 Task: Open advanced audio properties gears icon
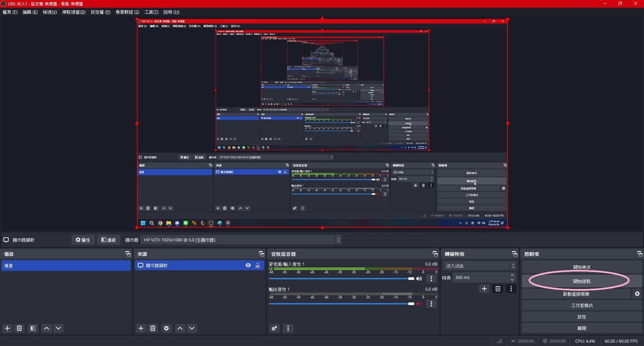pos(274,328)
